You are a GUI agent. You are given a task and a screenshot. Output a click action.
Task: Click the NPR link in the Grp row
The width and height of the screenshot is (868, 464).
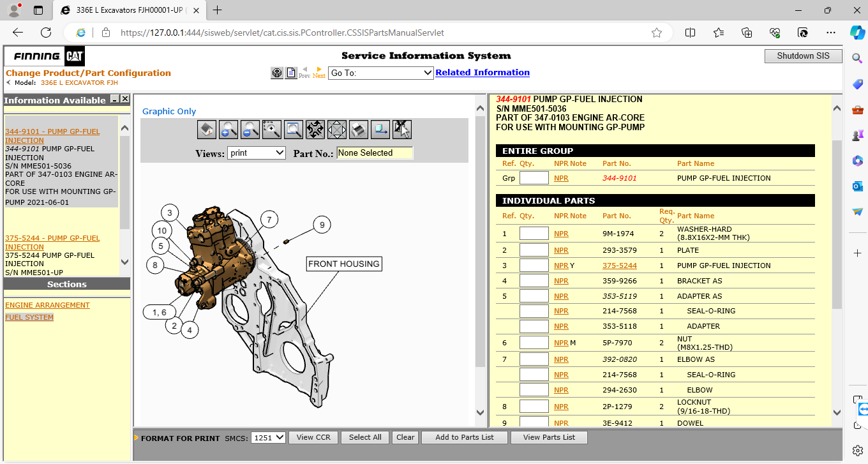click(x=561, y=178)
